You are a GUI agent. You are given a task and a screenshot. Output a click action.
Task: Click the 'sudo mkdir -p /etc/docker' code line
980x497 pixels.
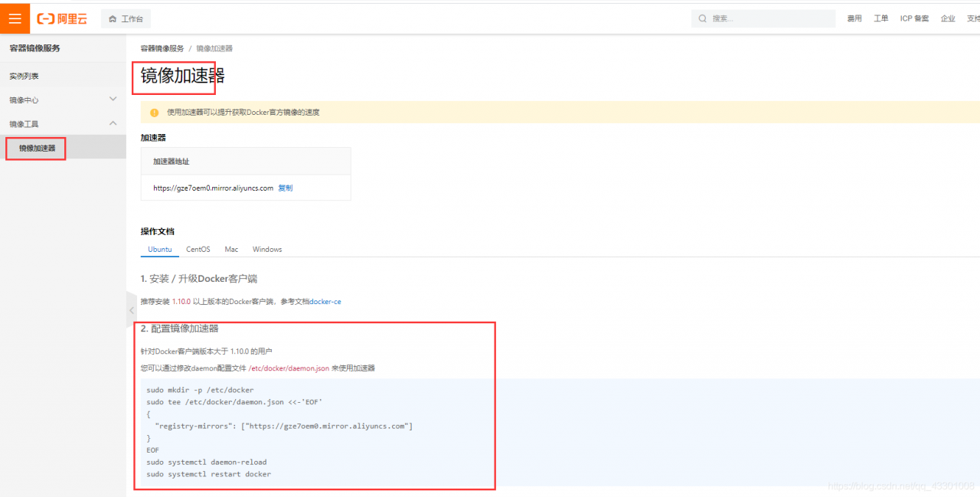pyautogui.click(x=200, y=390)
